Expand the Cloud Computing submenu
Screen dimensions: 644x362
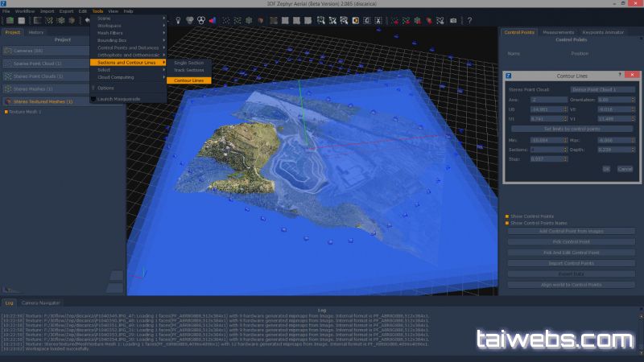[127, 77]
